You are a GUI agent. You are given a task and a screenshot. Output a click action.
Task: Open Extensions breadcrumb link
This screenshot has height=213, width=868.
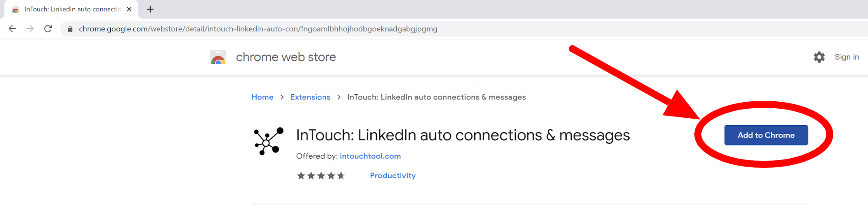click(310, 97)
